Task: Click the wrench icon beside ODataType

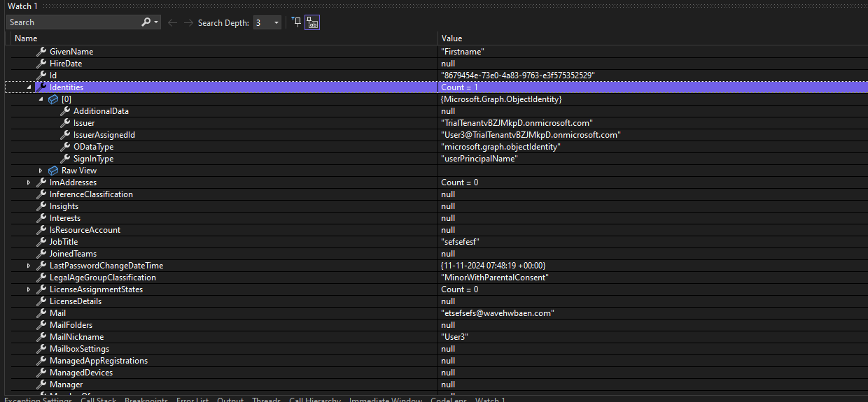Action: [x=65, y=147]
